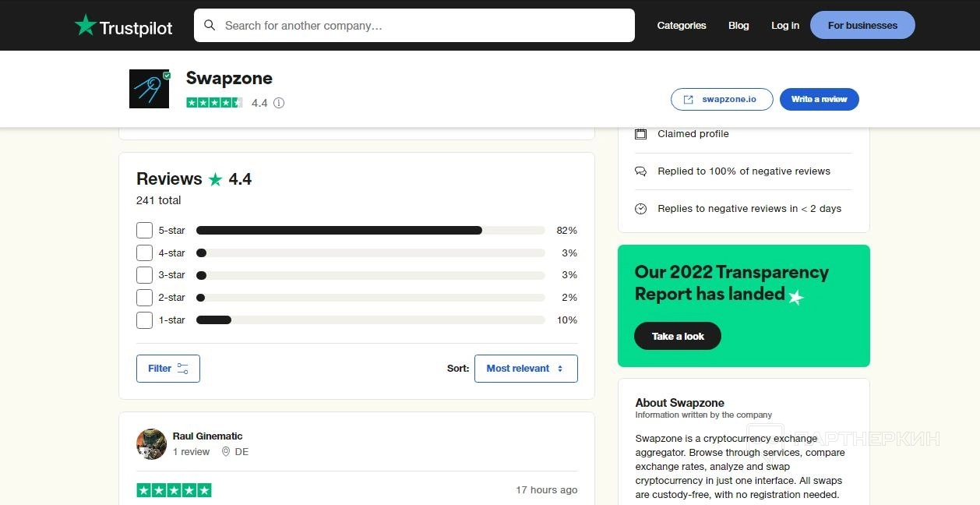Viewport: 980px width, 505px height.
Task: Click the 241 total text
Action: click(x=158, y=200)
